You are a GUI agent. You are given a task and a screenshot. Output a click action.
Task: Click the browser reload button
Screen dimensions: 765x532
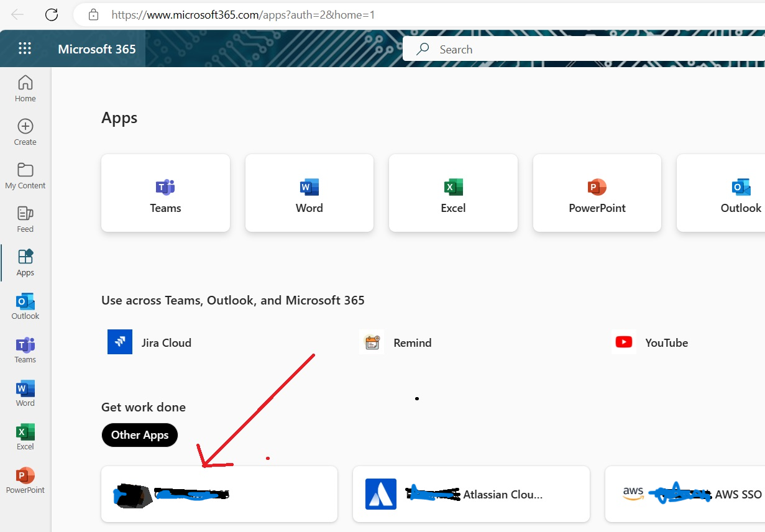coord(52,15)
